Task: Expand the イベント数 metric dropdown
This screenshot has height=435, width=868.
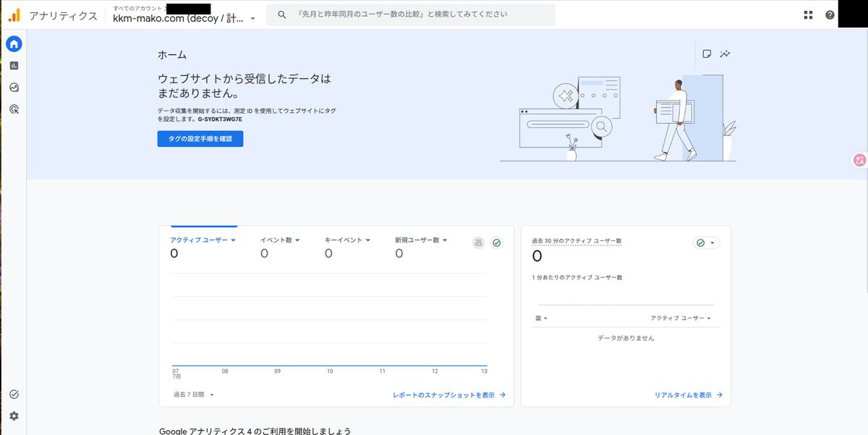Action: [280, 240]
